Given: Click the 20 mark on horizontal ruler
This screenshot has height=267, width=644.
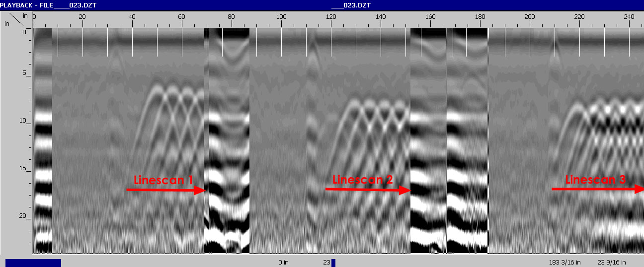Looking at the screenshot, I should (x=82, y=17).
